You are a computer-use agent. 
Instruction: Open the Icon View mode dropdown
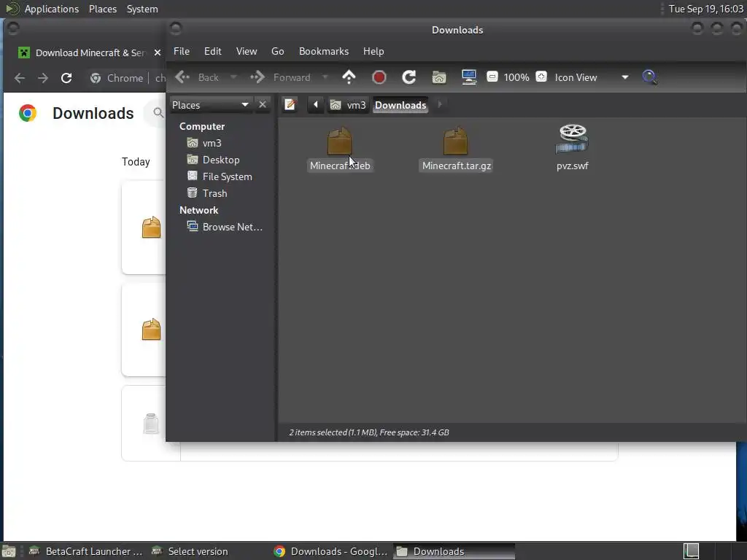(x=591, y=77)
